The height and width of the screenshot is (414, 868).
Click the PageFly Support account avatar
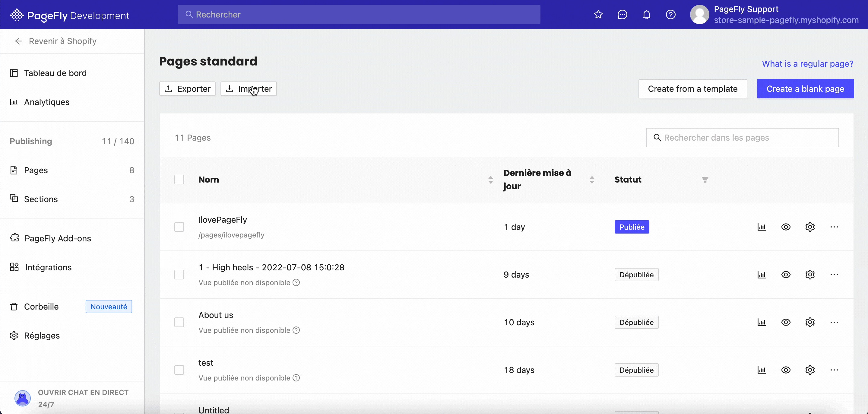(699, 14)
